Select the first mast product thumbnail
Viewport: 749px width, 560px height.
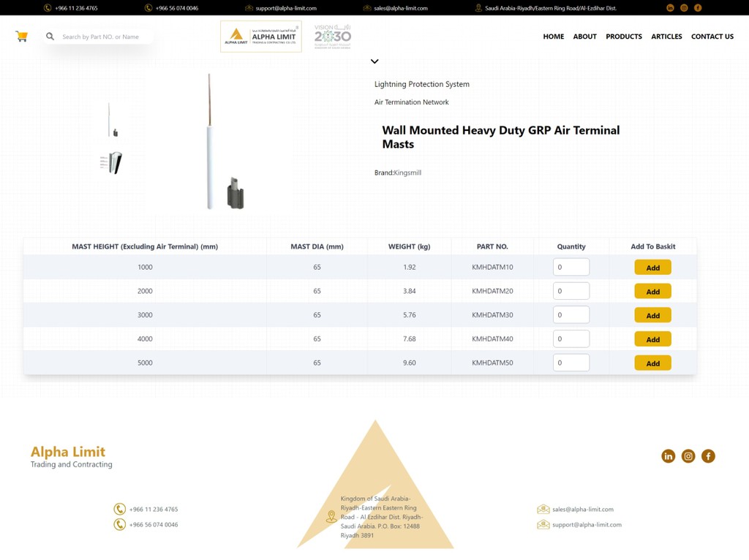click(110, 120)
